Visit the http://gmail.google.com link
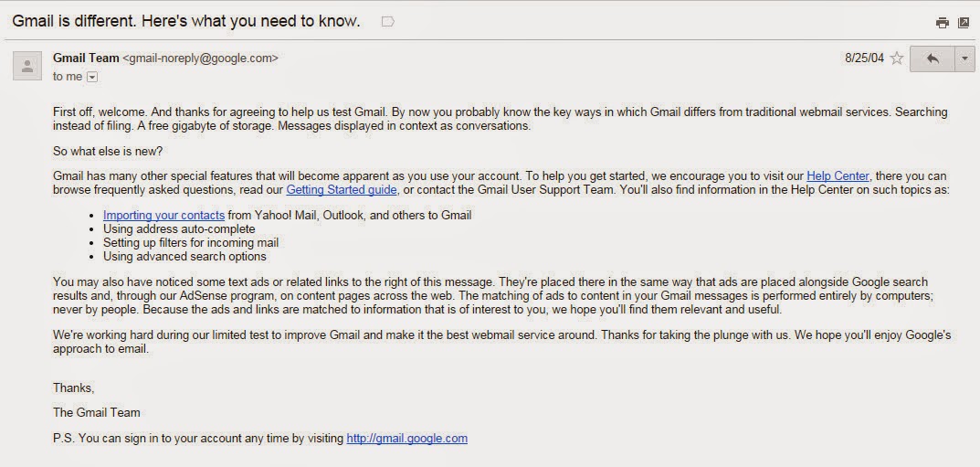The width and height of the screenshot is (980, 467). pos(406,439)
